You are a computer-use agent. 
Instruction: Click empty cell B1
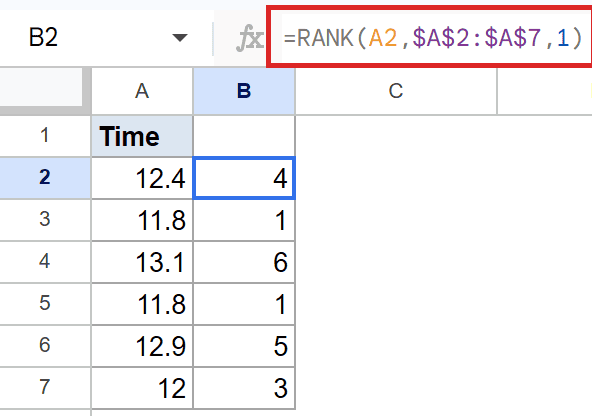click(244, 136)
